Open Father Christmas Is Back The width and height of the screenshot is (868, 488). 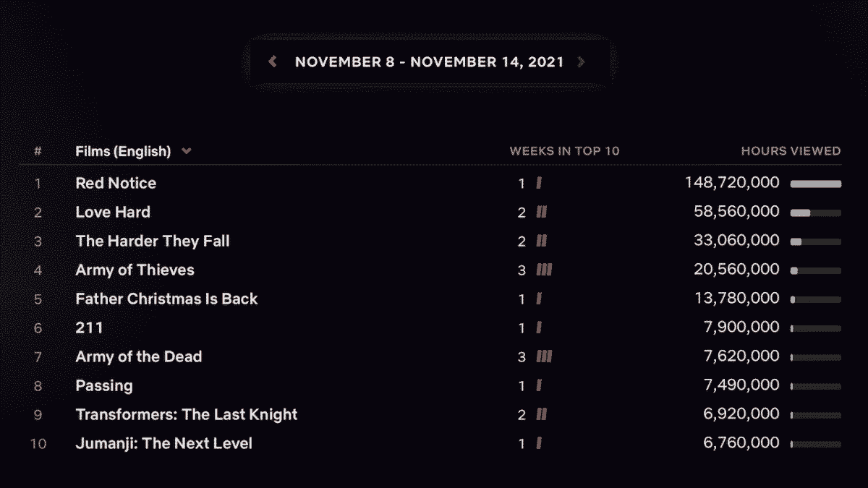point(166,299)
